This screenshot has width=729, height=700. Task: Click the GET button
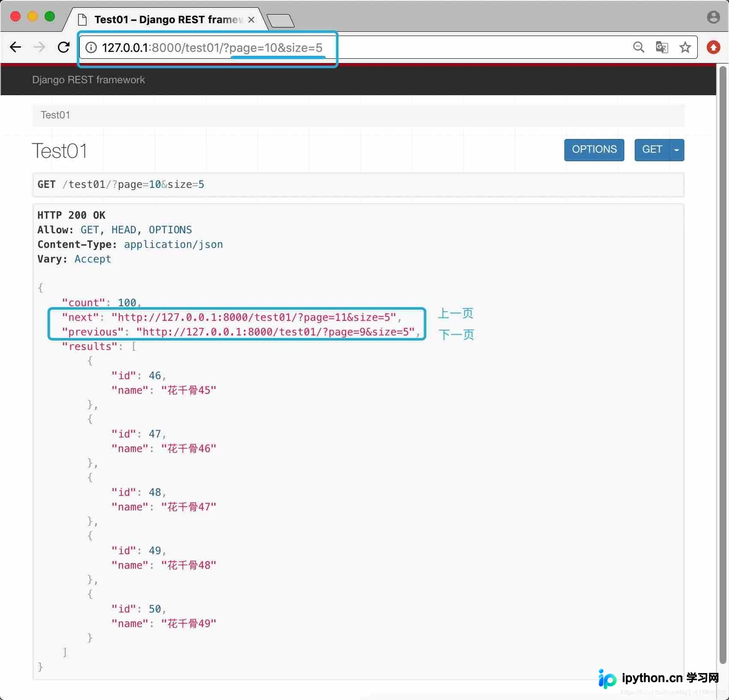tap(652, 150)
